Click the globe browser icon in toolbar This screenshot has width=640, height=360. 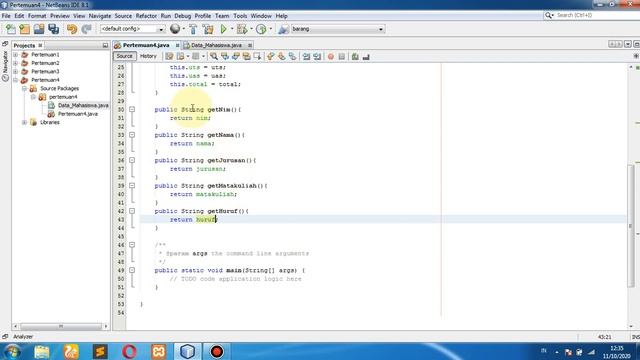point(175,29)
